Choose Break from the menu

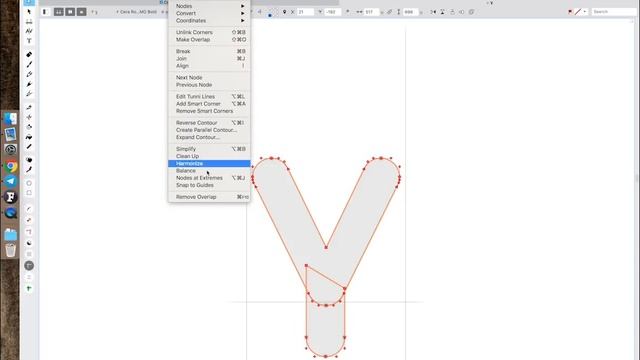click(x=209, y=51)
